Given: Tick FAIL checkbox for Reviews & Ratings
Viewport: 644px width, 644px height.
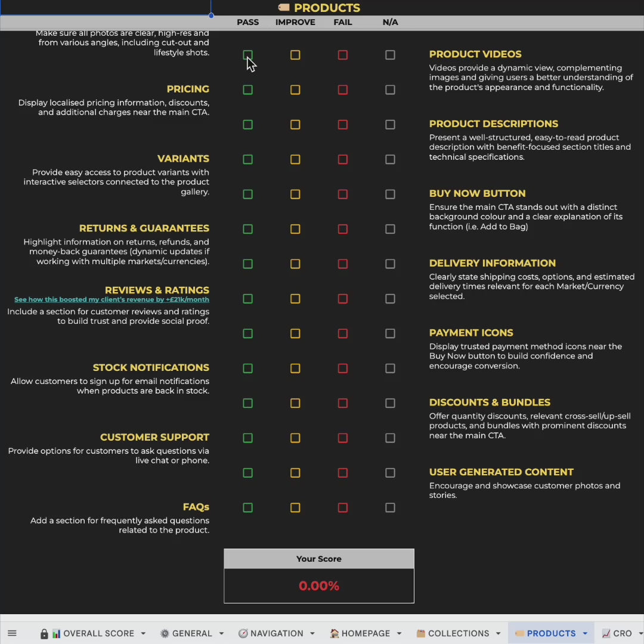Looking at the screenshot, I should (x=343, y=299).
